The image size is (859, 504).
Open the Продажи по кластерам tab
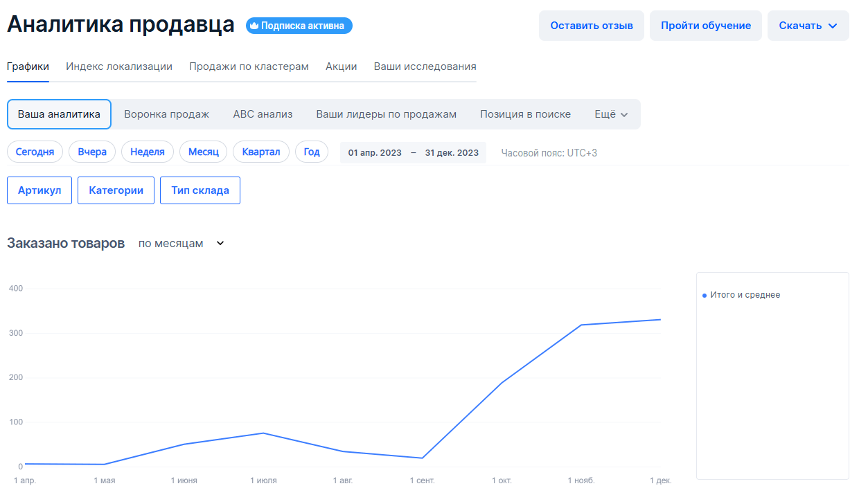(x=249, y=67)
